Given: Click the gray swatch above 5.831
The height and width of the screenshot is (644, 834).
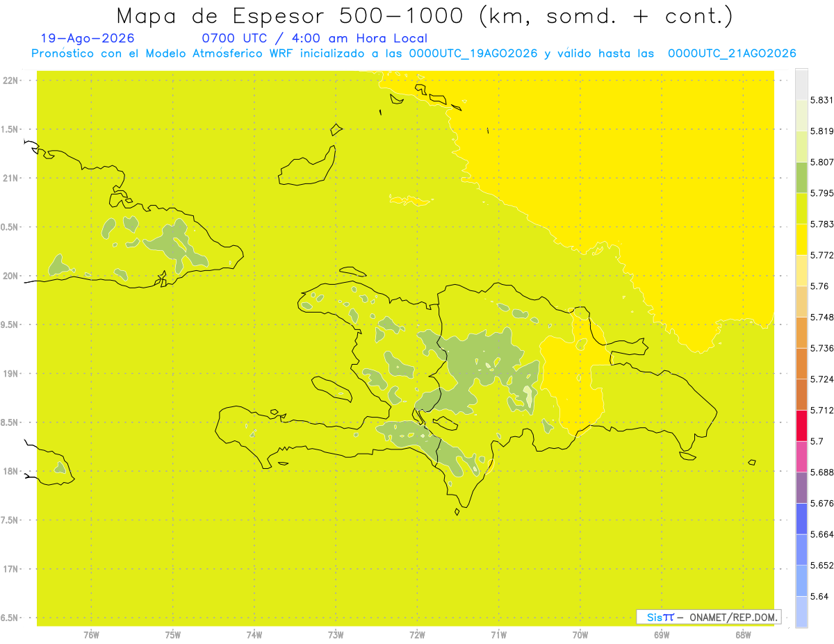Looking at the screenshot, I should pos(801,84).
